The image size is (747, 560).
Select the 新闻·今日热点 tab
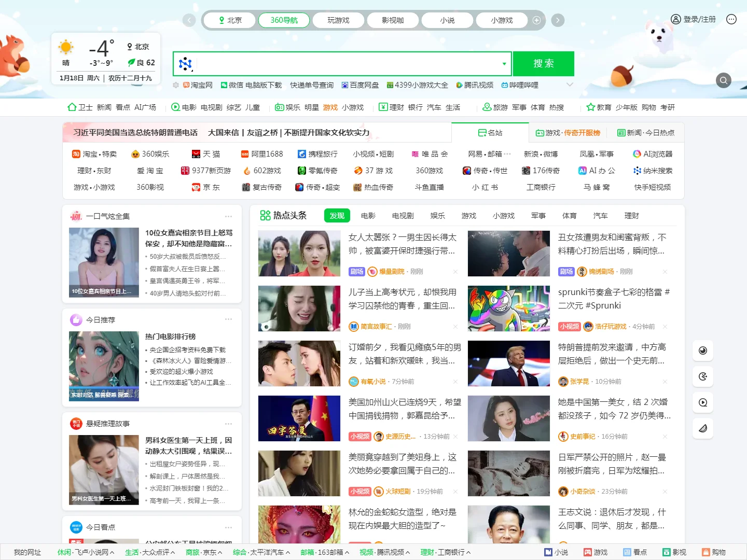coord(646,133)
